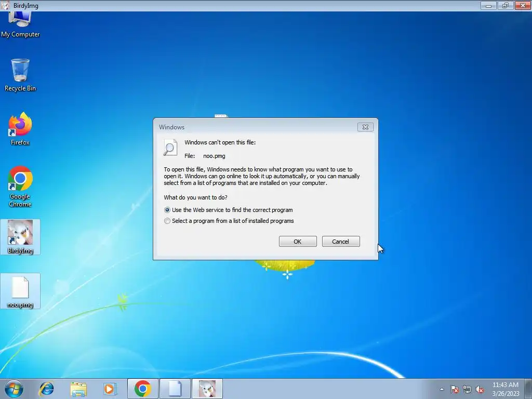This screenshot has height=399, width=532.
Task: Close the Windows dialog with X
Action: pos(365,127)
